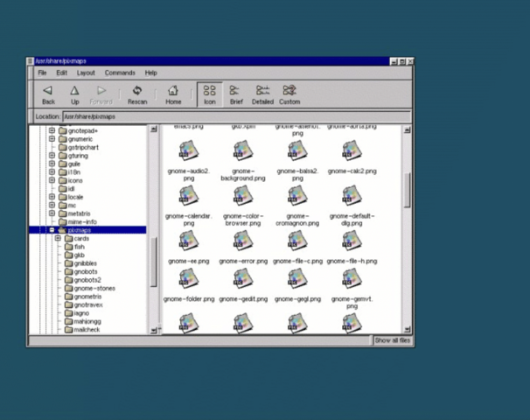Viewport: 530px width, 420px height.
Task: Expand the icons folder
Action: point(52,180)
